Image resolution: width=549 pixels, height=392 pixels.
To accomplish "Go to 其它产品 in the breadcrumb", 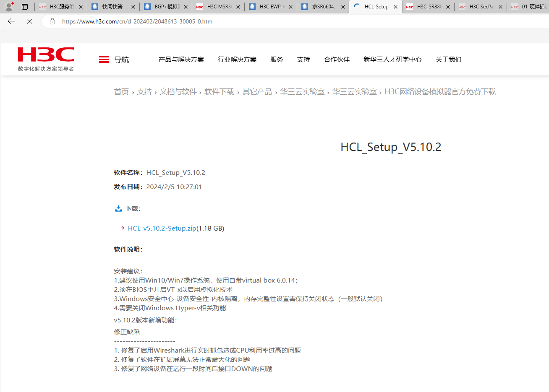I will 257,92.
